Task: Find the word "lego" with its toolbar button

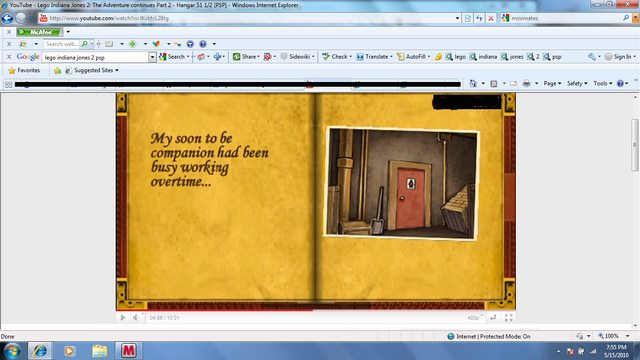Action: coord(456,57)
